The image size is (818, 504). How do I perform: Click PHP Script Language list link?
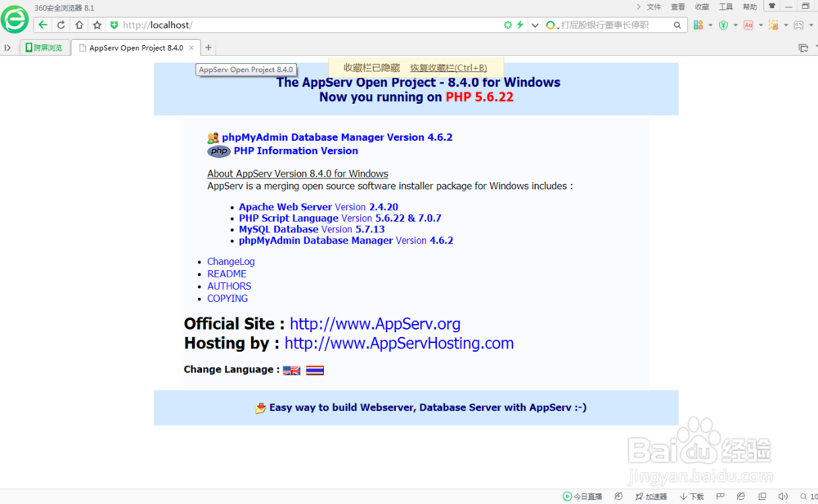(x=339, y=218)
